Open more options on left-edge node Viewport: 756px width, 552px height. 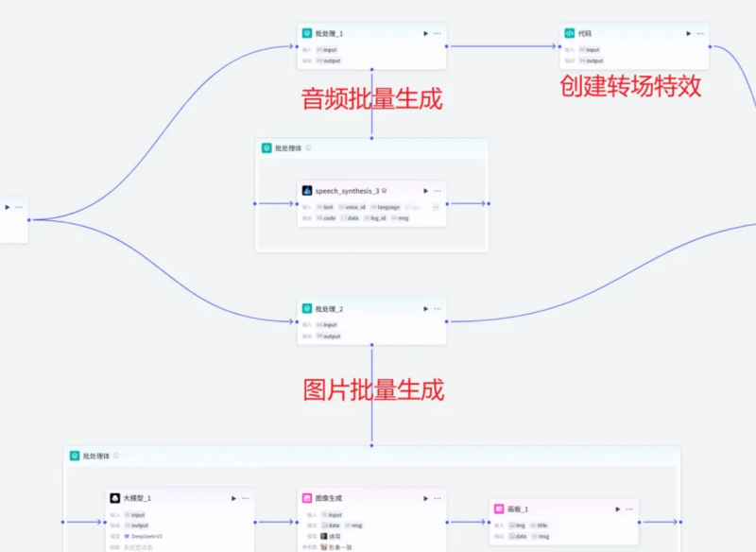tap(19, 207)
